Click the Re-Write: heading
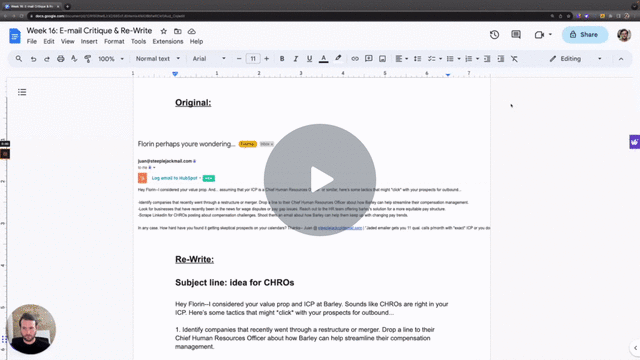Image resolution: width=640 pixels, height=360 pixels. [x=194, y=259]
